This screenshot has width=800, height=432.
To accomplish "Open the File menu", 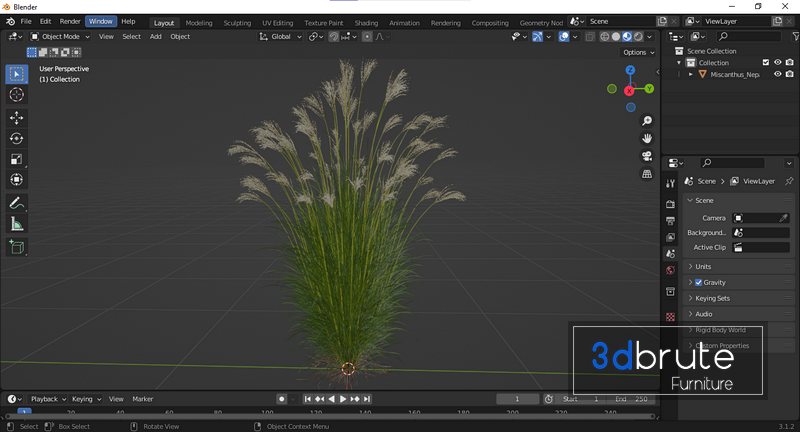I will pyautogui.click(x=26, y=21).
